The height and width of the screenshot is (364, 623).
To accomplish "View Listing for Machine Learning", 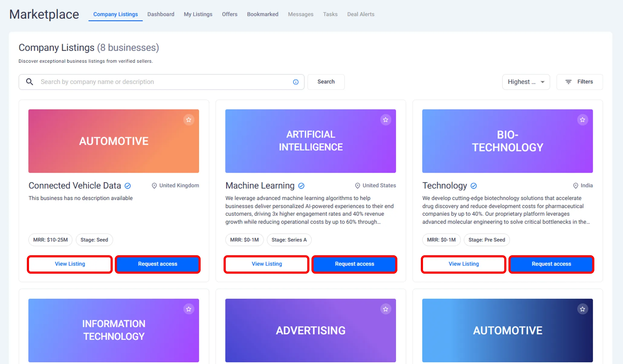I will tap(266, 264).
